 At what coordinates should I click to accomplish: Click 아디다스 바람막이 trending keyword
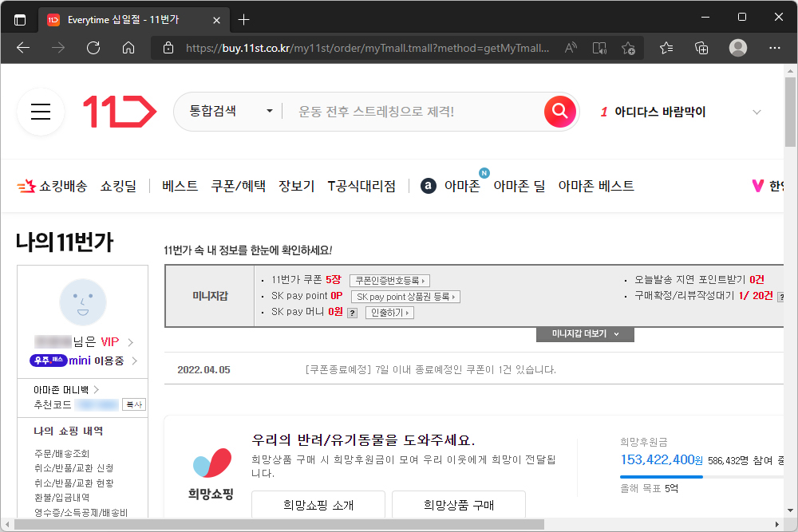click(660, 112)
